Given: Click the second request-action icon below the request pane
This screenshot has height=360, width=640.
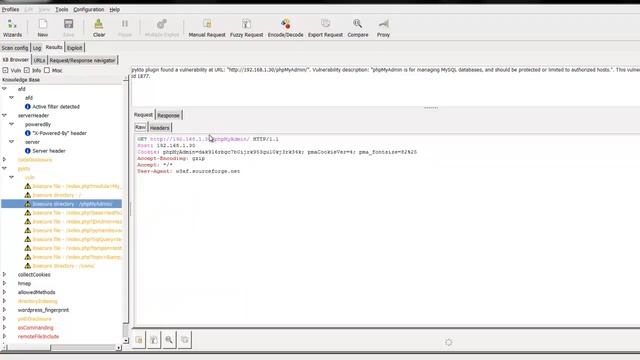Looking at the screenshot, I should tap(154, 340).
